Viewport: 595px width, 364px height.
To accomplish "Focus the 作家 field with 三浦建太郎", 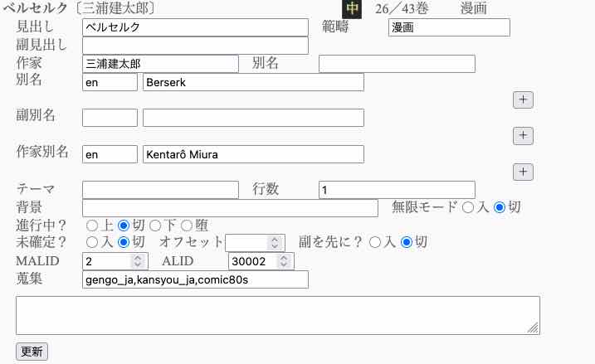I will (x=160, y=64).
